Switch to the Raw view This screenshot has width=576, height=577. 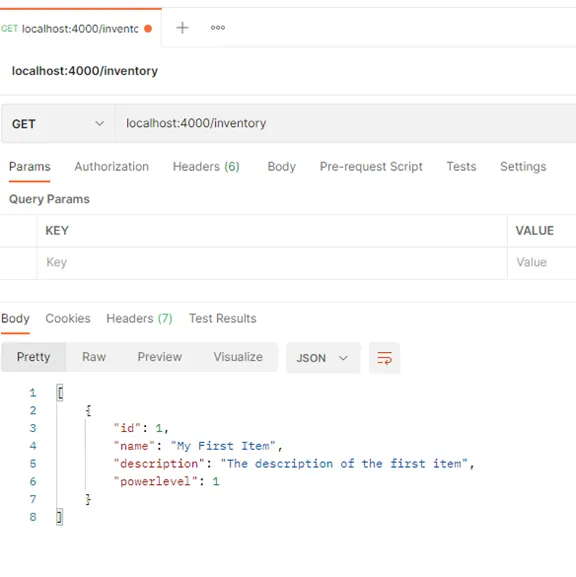94,357
